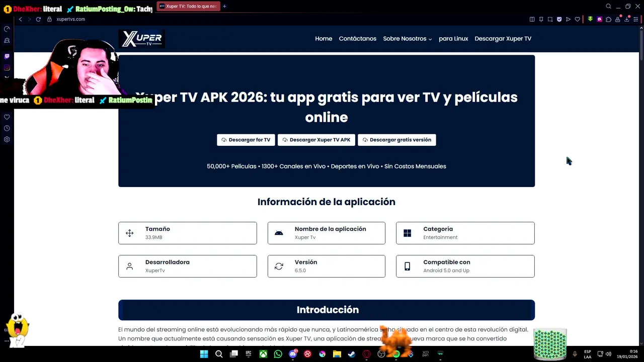The image size is (644, 362).
Task: Go back using the browser back arrow
Action: point(20,19)
